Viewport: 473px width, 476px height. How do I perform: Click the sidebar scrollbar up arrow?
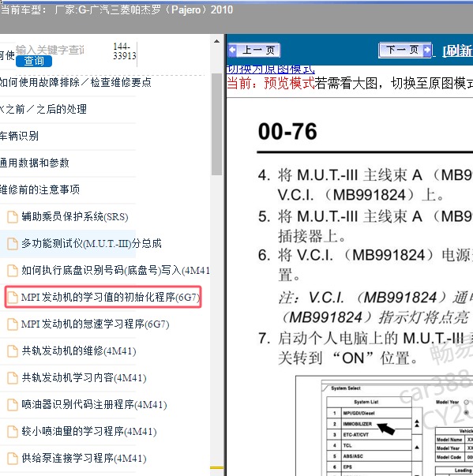tap(217, 41)
